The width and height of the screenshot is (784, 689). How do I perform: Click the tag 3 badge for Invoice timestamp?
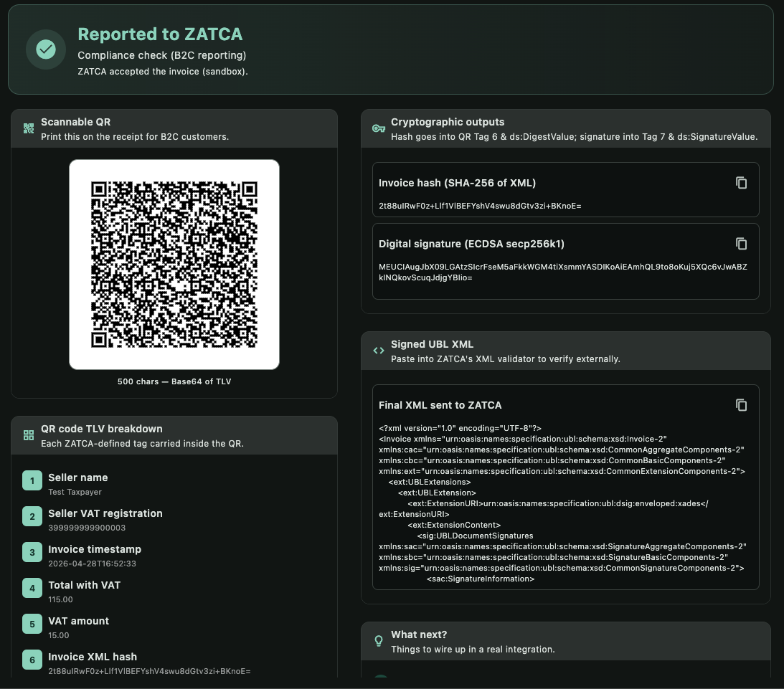(x=32, y=553)
